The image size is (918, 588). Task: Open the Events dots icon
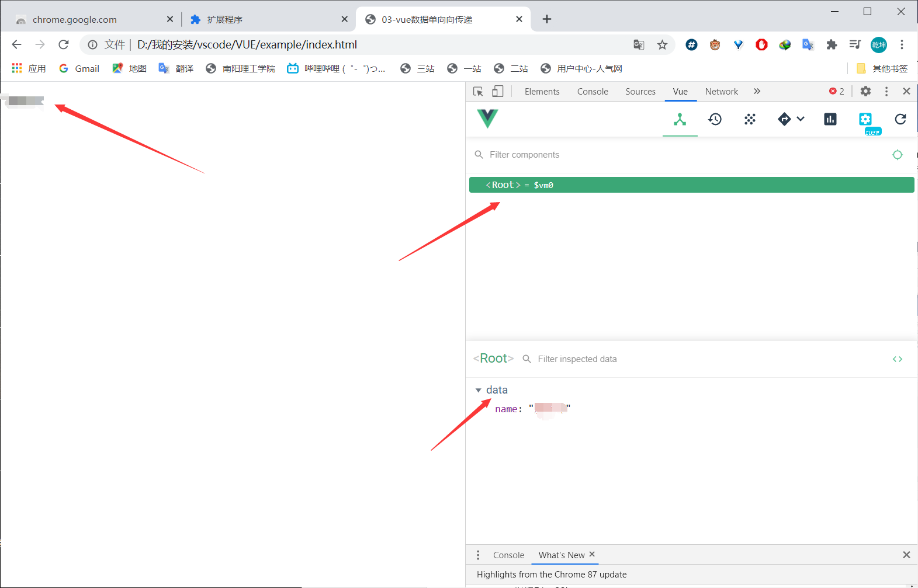[750, 119]
